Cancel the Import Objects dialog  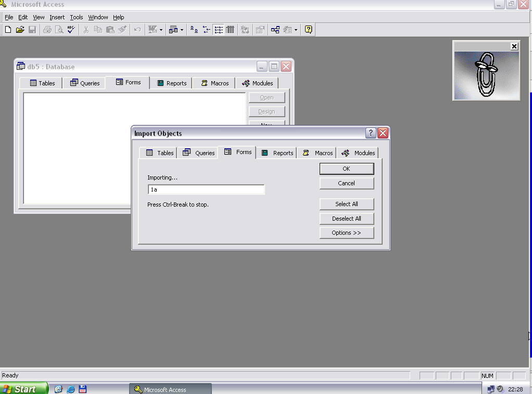[x=346, y=183]
